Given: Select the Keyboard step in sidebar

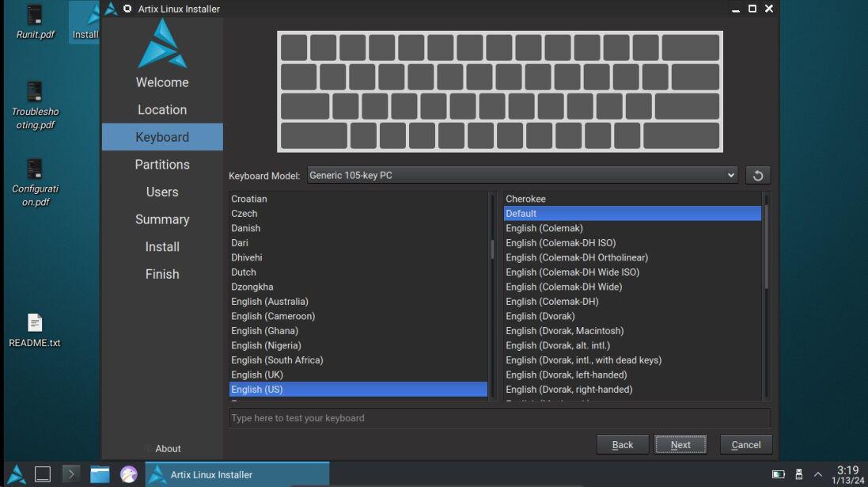Looking at the screenshot, I should coord(162,137).
